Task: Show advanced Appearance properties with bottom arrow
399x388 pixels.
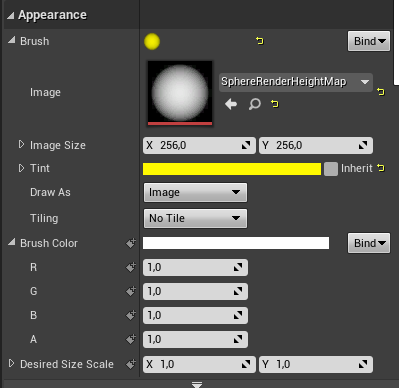Action: 197,384
